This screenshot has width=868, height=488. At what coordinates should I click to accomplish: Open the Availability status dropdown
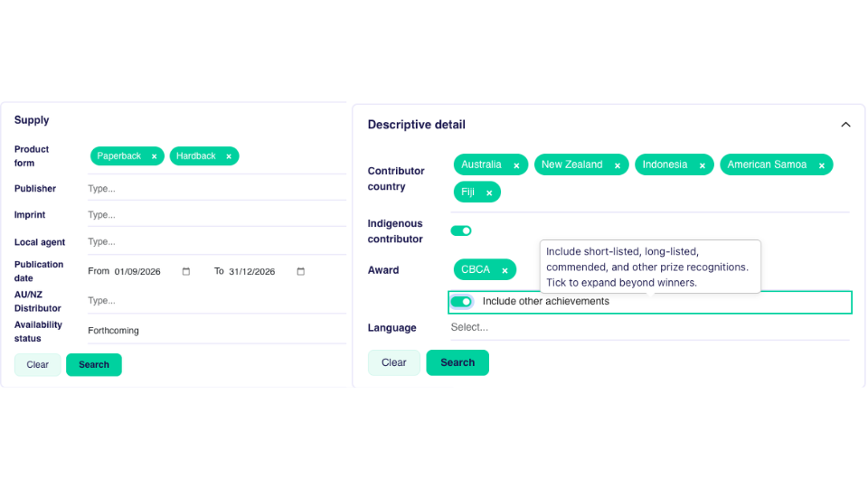[216, 331]
